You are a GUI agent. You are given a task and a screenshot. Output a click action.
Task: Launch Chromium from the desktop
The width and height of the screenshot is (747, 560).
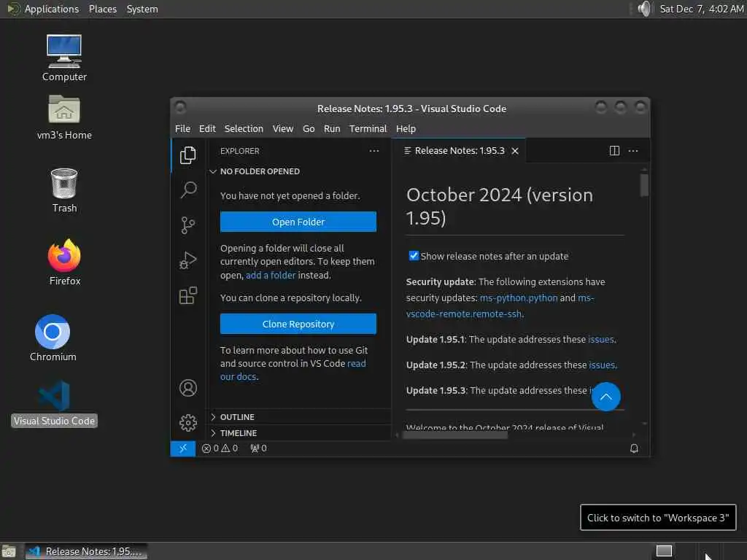(53, 338)
